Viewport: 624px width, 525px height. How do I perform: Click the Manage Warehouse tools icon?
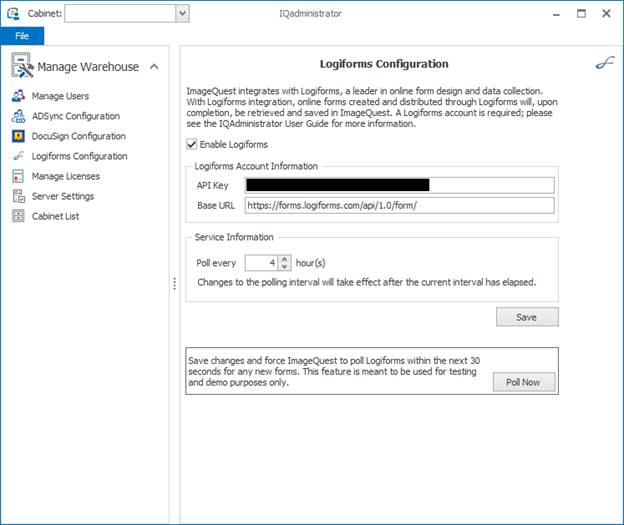[x=22, y=66]
